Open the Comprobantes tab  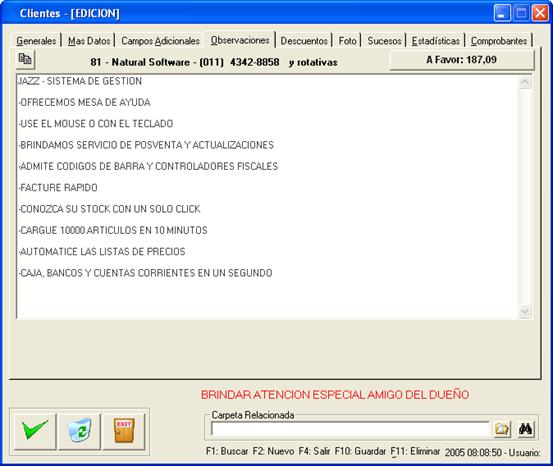499,41
